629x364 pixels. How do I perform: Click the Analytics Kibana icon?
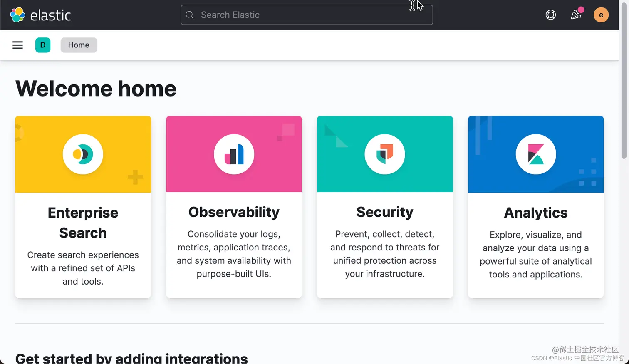pyautogui.click(x=536, y=154)
